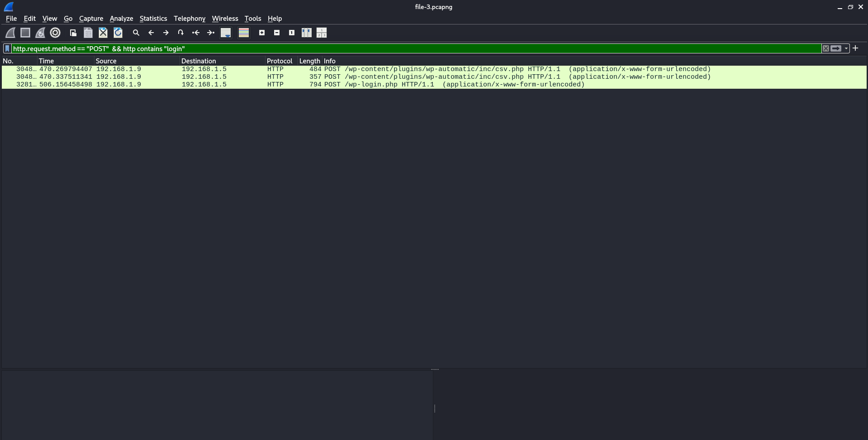Open the Telephony menu

point(190,19)
